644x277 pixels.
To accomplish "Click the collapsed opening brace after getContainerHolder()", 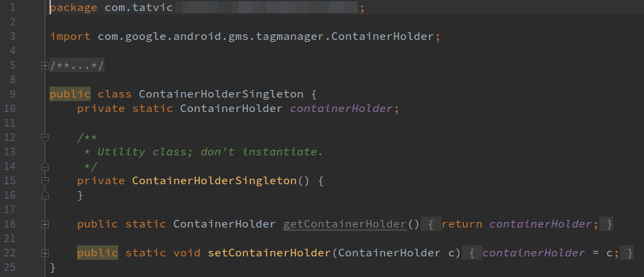I will tap(431, 224).
